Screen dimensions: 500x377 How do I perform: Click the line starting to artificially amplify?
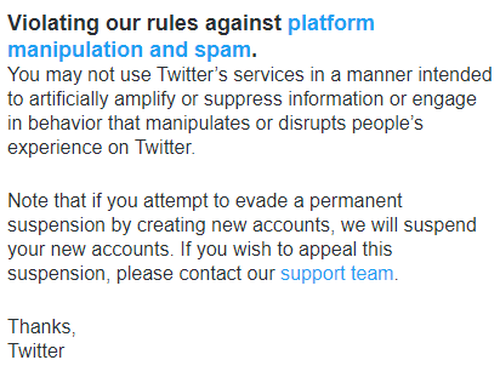click(242, 100)
